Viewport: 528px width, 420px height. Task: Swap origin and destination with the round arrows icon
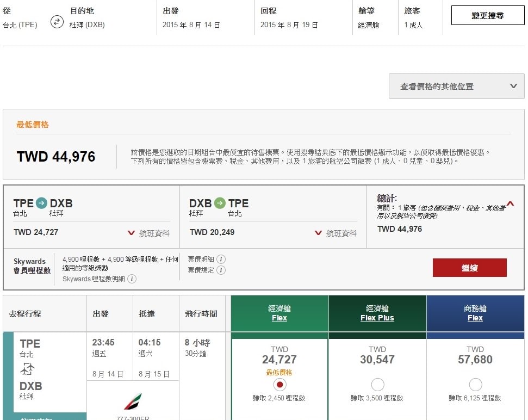coord(57,22)
